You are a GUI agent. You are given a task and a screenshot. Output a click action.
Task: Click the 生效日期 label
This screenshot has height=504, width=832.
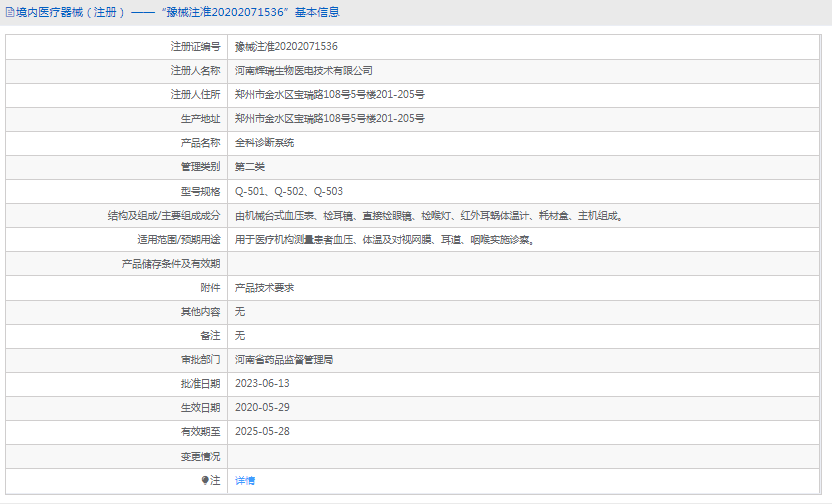(200, 407)
